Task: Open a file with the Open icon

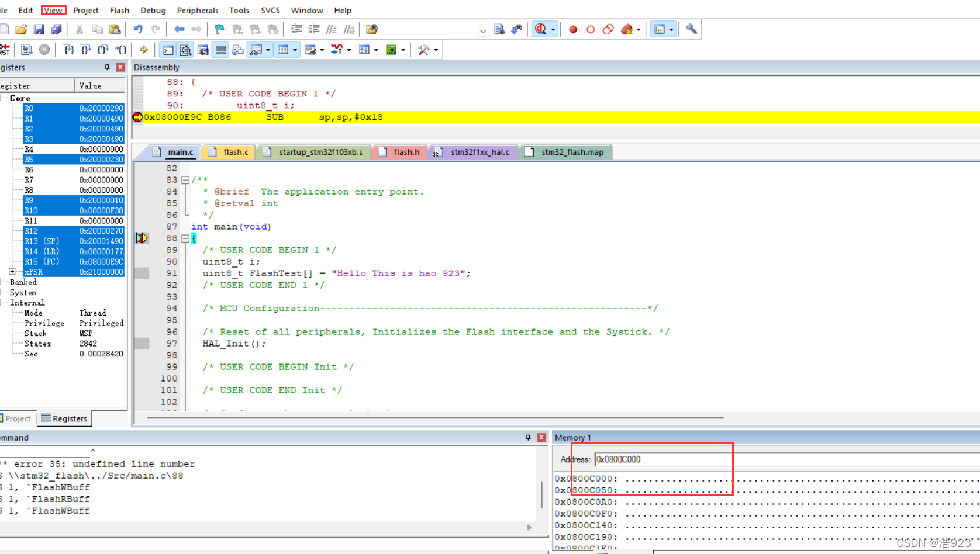Action: [x=22, y=29]
